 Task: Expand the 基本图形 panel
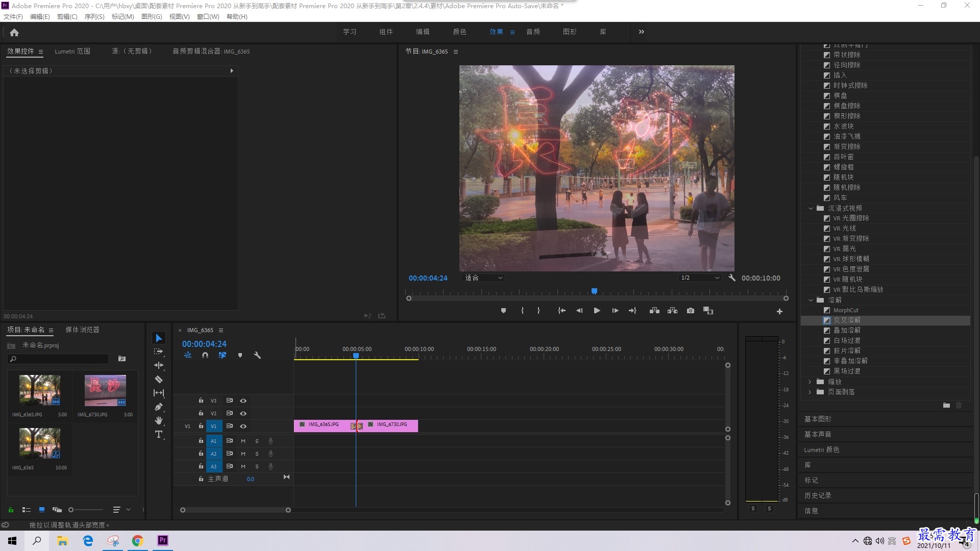click(818, 419)
